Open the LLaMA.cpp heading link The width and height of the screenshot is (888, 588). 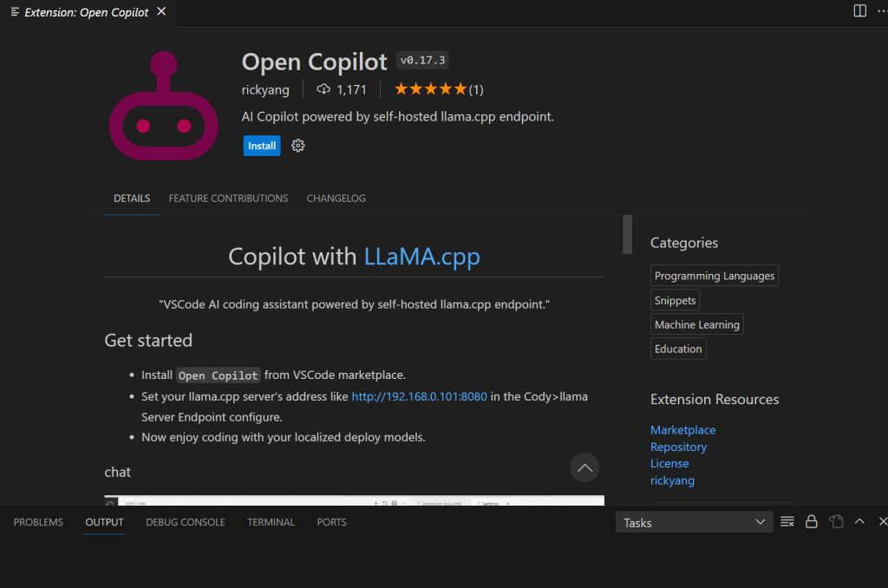coord(422,257)
